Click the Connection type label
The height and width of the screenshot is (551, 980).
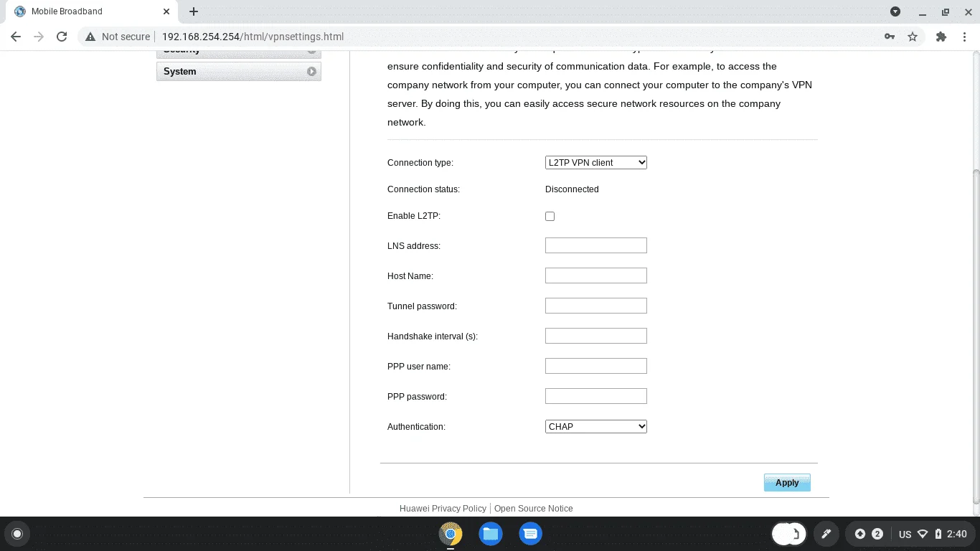coord(420,163)
